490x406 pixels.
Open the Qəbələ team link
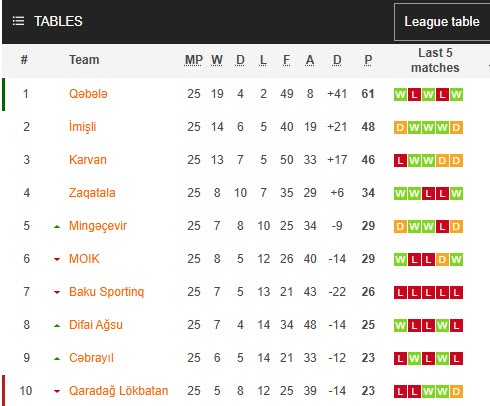pyautogui.click(x=88, y=94)
